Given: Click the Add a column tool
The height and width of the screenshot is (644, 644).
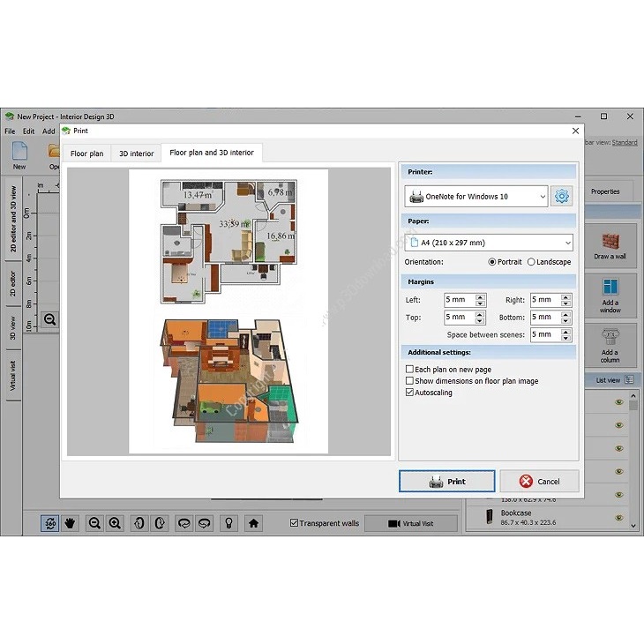Looking at the screenshot, I should 610,346.
